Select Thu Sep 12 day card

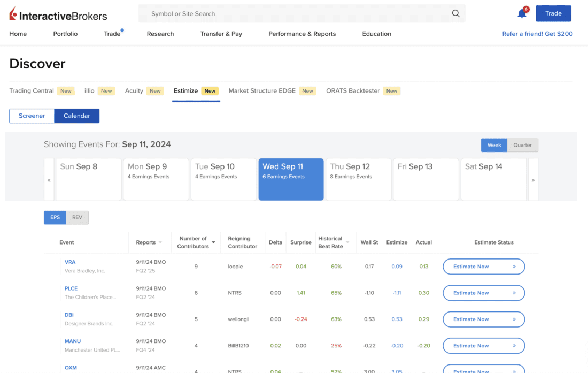[359, 179]
